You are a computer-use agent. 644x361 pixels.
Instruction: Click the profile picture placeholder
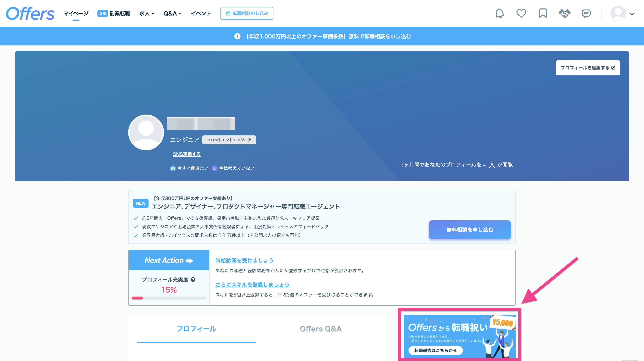[146, 132]
